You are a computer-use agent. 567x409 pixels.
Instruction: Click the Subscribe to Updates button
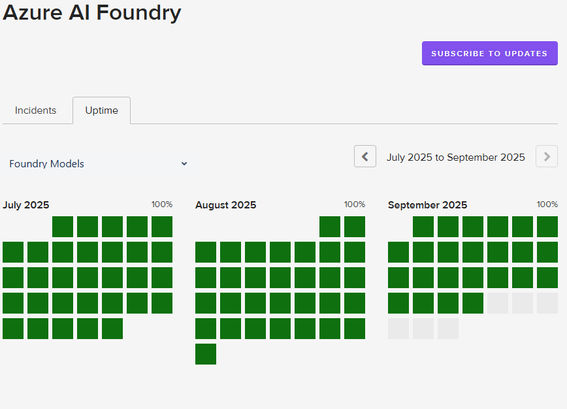(x=490, y=53)
